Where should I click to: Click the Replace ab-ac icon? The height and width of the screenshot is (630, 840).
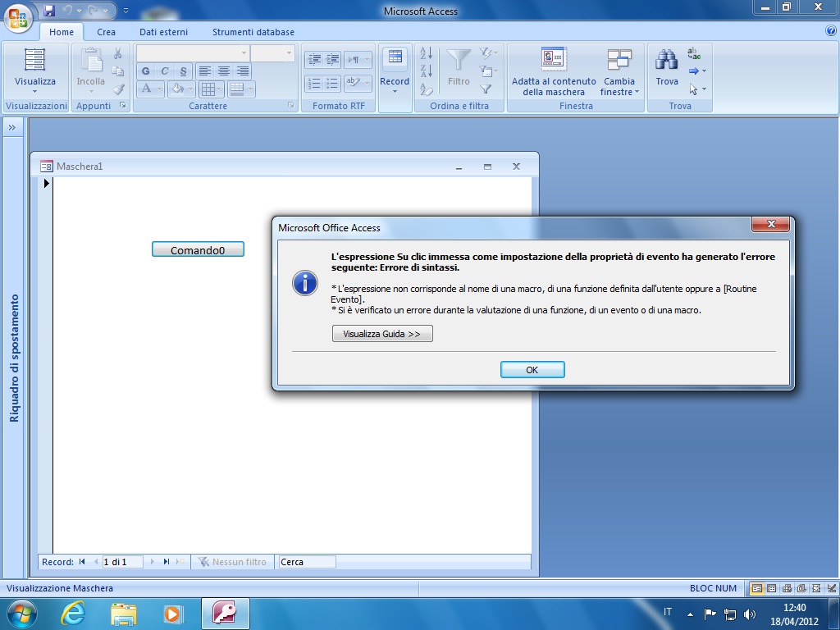pos(694,53)
